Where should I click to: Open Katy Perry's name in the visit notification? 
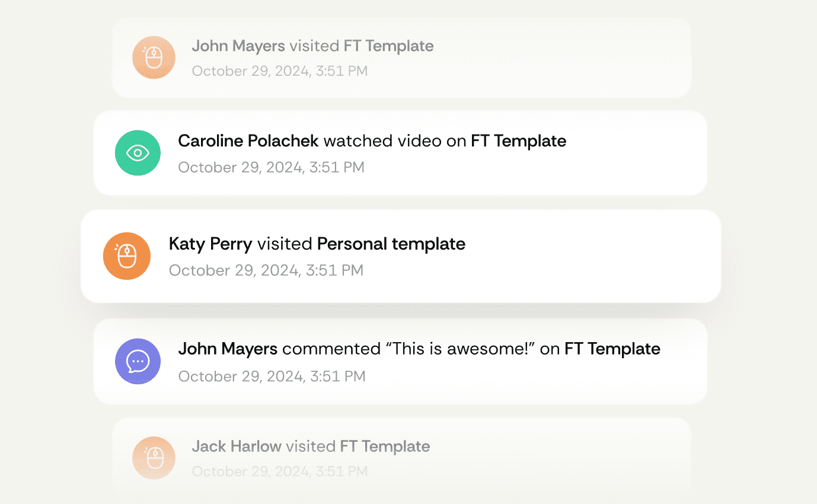(210, 244)
